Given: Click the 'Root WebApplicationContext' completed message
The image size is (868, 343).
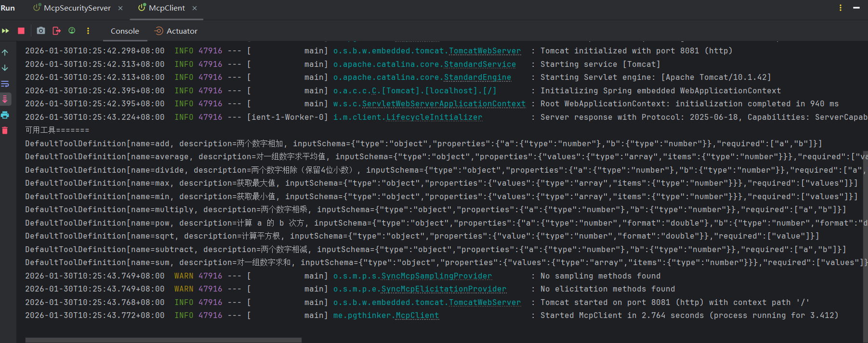Looking at the screenshot, I should click(x=689, y=104).
